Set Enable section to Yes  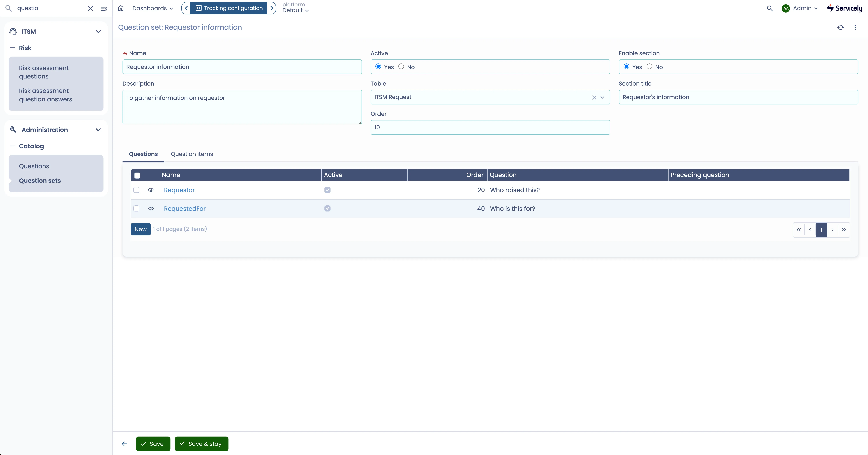tap(626, 67)
